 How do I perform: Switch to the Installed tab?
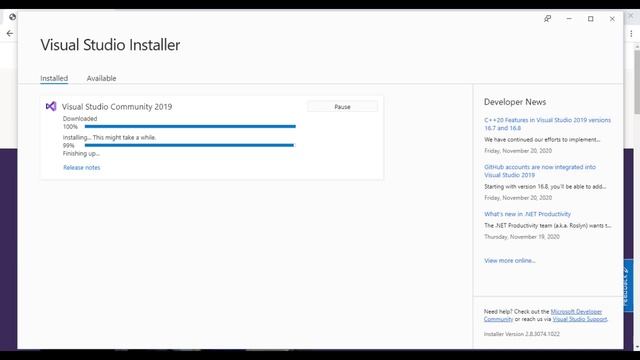coord(54,78)
